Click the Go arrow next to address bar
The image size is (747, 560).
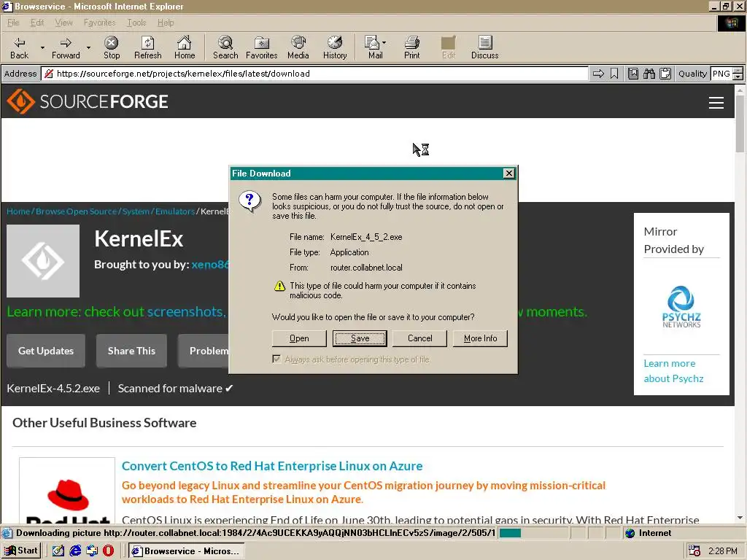click(x=598, y=74)
